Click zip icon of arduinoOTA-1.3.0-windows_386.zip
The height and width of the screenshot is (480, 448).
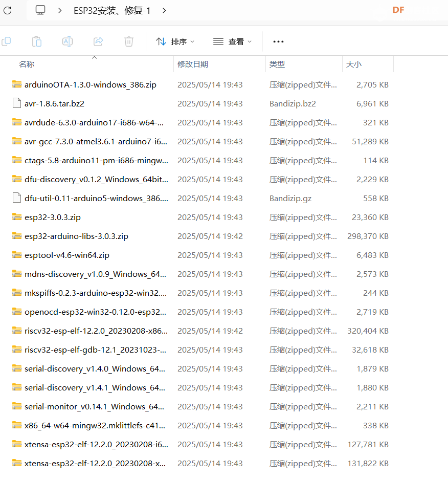point(17,84)
